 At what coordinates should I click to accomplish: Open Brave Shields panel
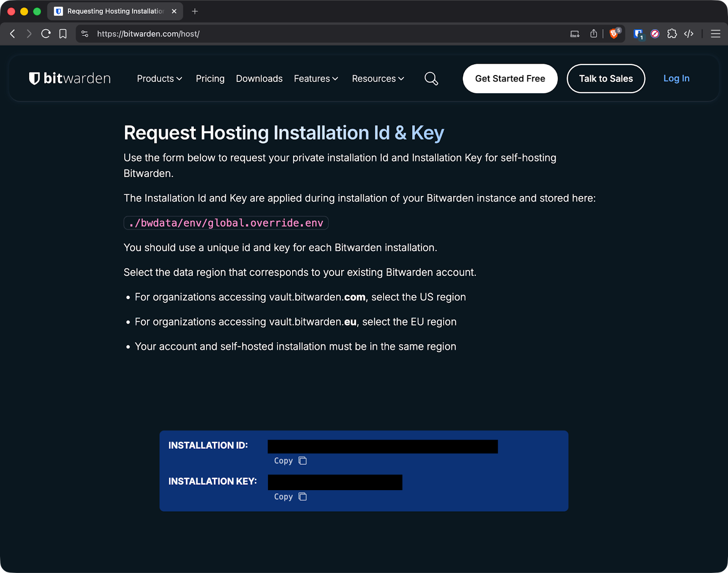click(613, 33)
